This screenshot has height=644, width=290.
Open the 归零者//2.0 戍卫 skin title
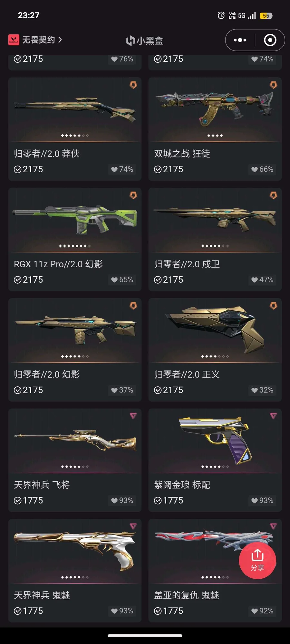point(187,264)
